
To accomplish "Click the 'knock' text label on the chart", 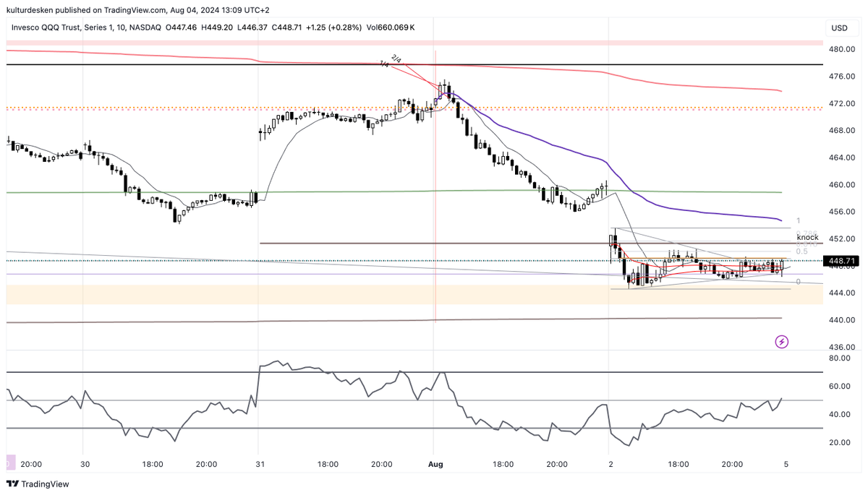I will pyautogui.click(x=807, y=237).
